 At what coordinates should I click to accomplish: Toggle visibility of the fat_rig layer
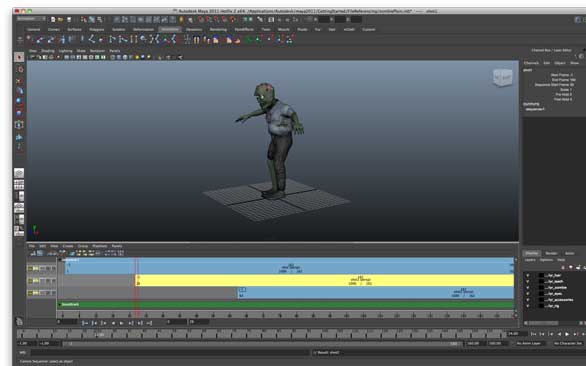tap(528, 305)
